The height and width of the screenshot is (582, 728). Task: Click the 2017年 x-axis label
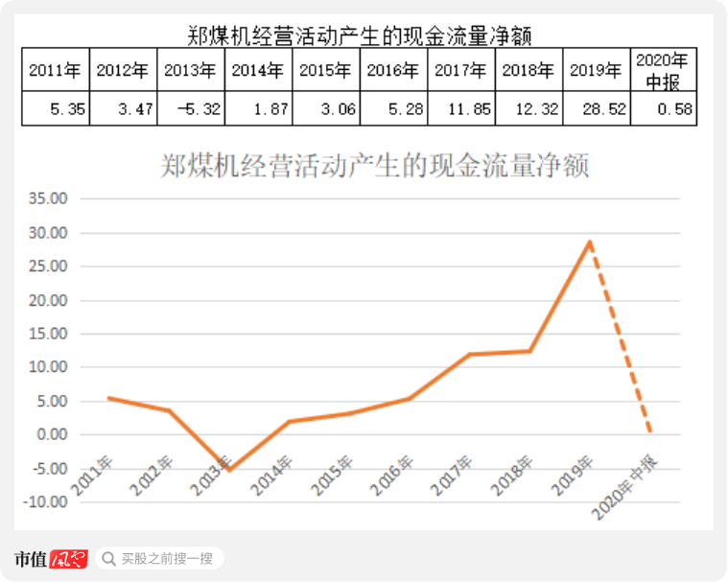point(452,476)
